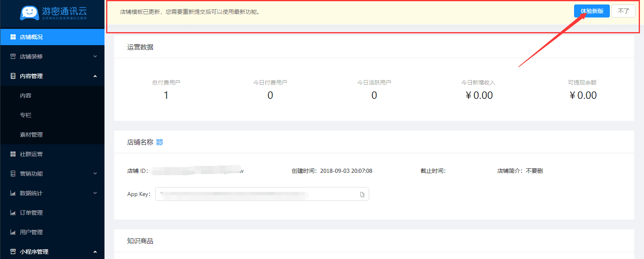Click the 可提现余额 amount
The image size is (644, 259).
tap(583, 96)
